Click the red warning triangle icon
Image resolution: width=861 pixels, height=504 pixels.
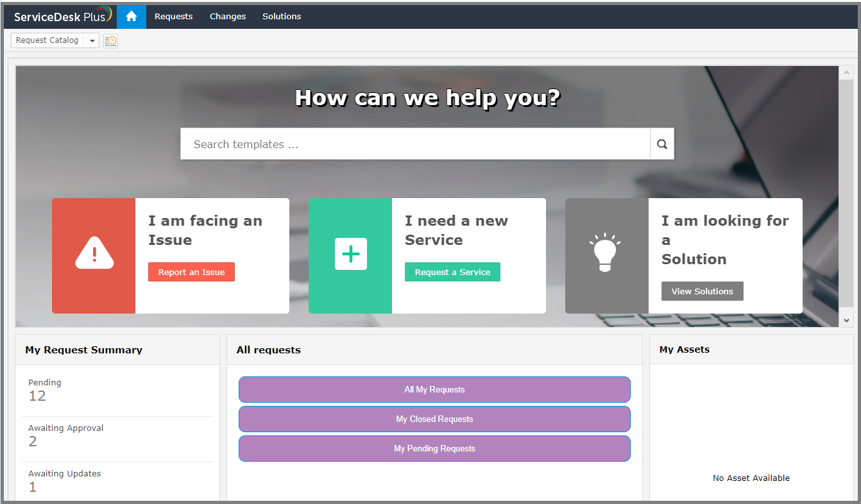94,253
